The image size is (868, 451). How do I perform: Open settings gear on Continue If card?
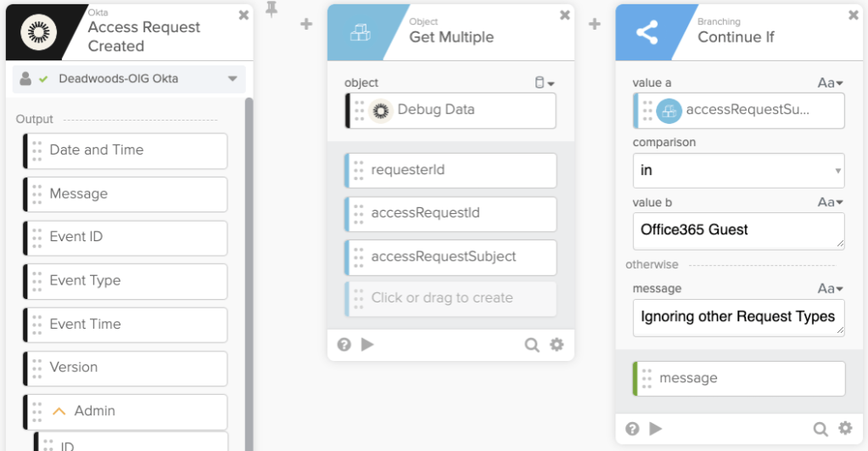(845, 428)
